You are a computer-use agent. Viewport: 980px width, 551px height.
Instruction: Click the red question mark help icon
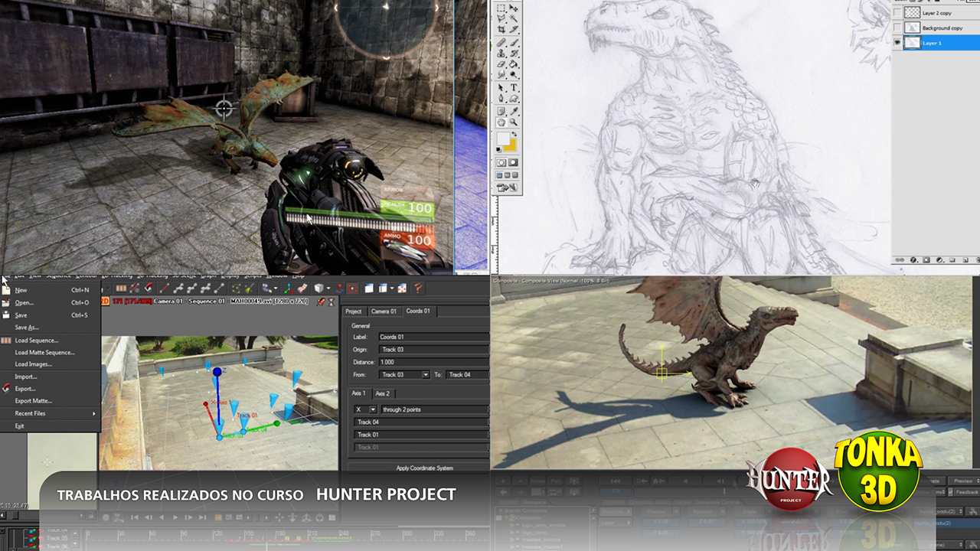coord(419,289)
